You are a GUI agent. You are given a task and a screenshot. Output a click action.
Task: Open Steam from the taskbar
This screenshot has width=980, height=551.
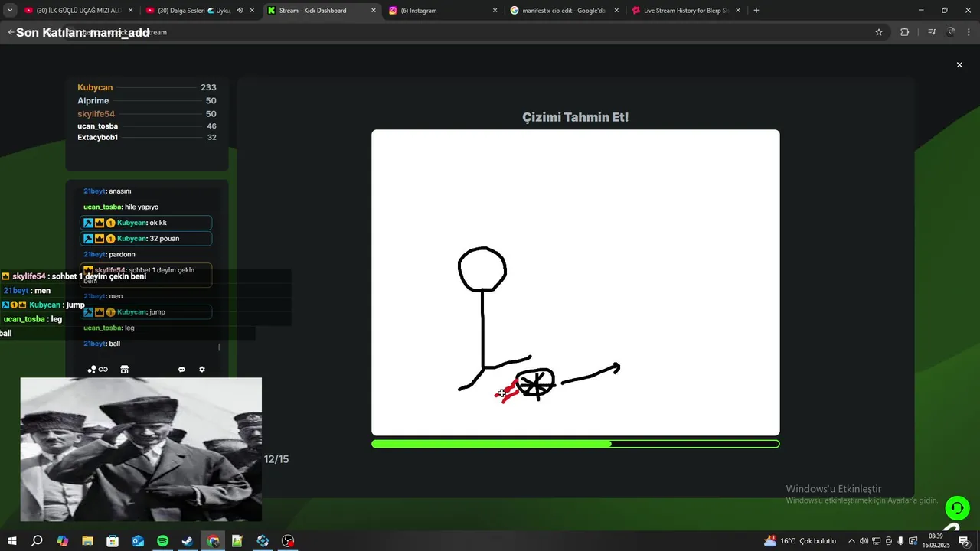point(188,541)
